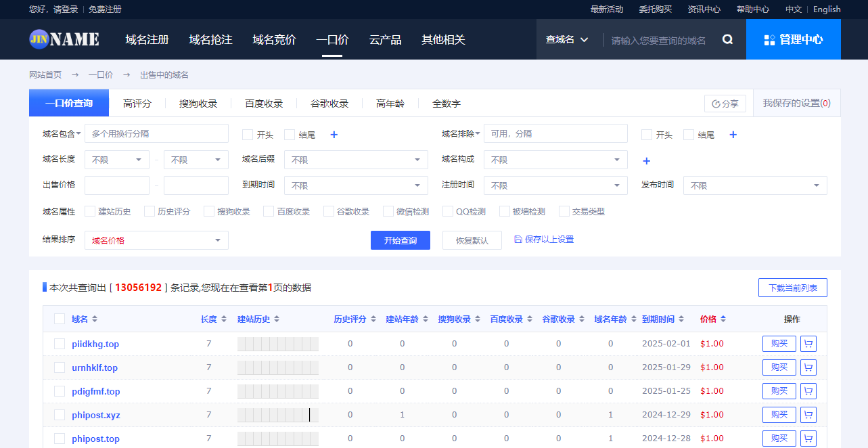The height and width of the screenshot is (448, 868).
Task: Open 管理中心 management center
Action: pyautogui.click(x=794, y=39)
